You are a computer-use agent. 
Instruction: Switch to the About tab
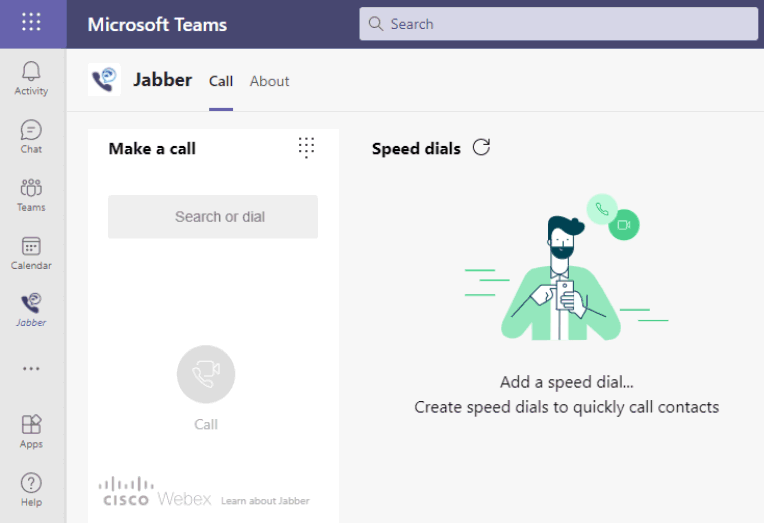point(269,81)
